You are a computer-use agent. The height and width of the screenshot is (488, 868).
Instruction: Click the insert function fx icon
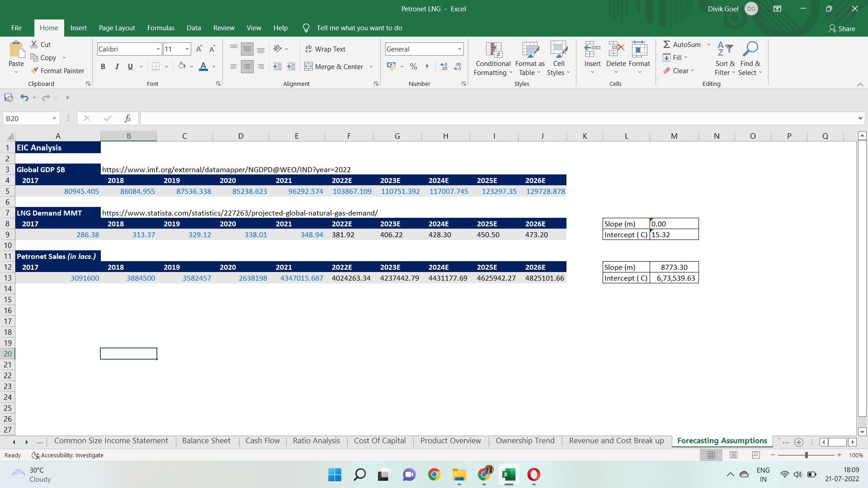(127, 118)
